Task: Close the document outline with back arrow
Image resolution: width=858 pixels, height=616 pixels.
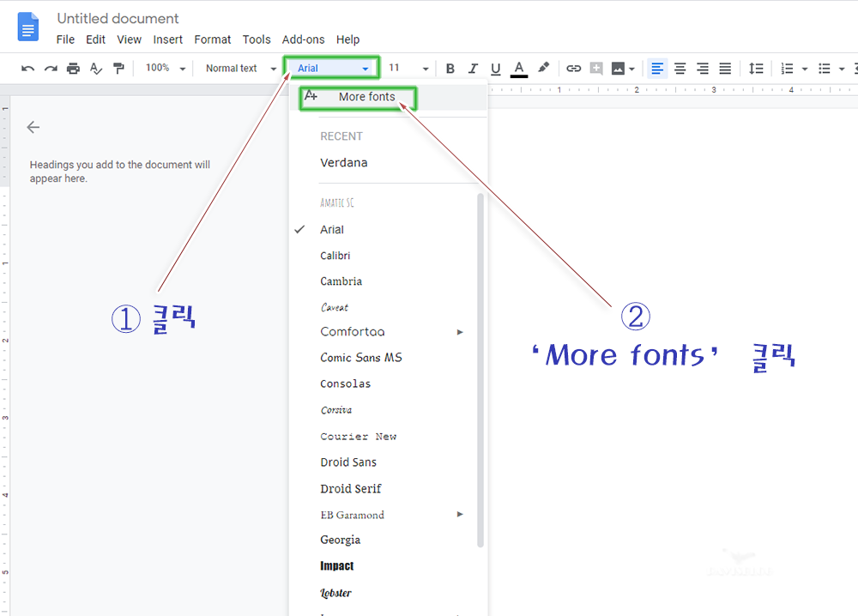Action: pos(33,128)
